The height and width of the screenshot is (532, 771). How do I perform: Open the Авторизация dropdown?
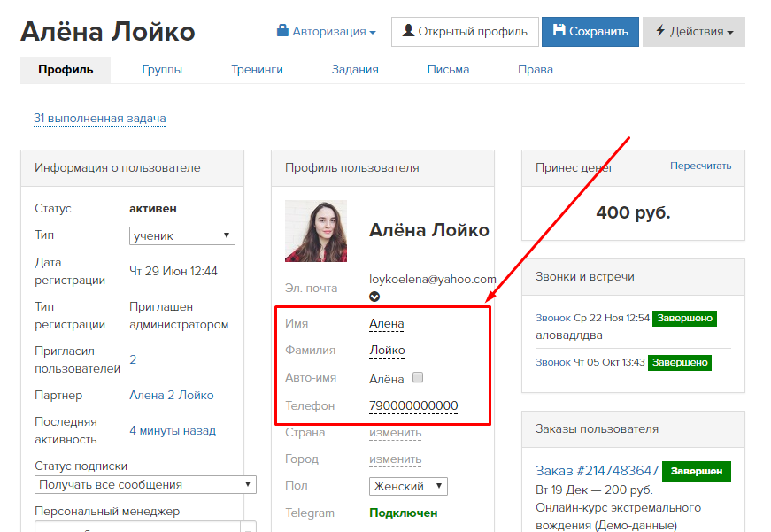(x=327, y=32)
